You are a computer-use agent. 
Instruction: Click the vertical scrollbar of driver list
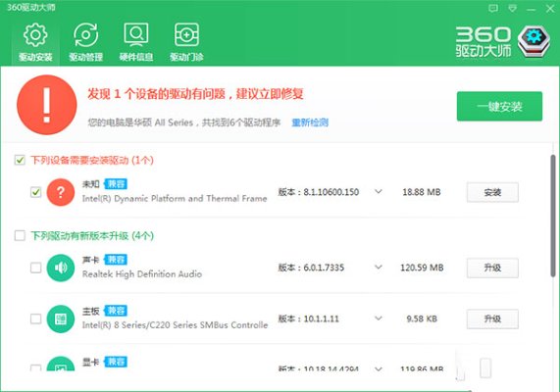[x=552, y=216]
